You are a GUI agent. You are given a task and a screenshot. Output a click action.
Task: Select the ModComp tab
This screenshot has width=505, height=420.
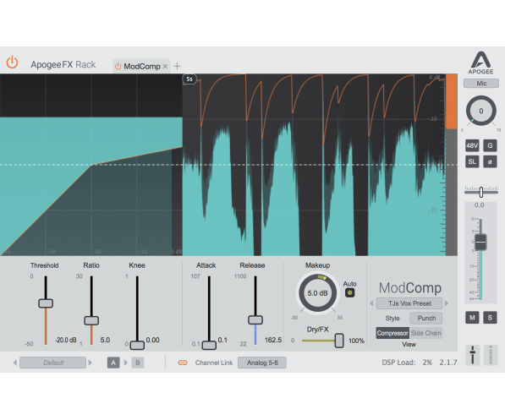click(142, 66)
